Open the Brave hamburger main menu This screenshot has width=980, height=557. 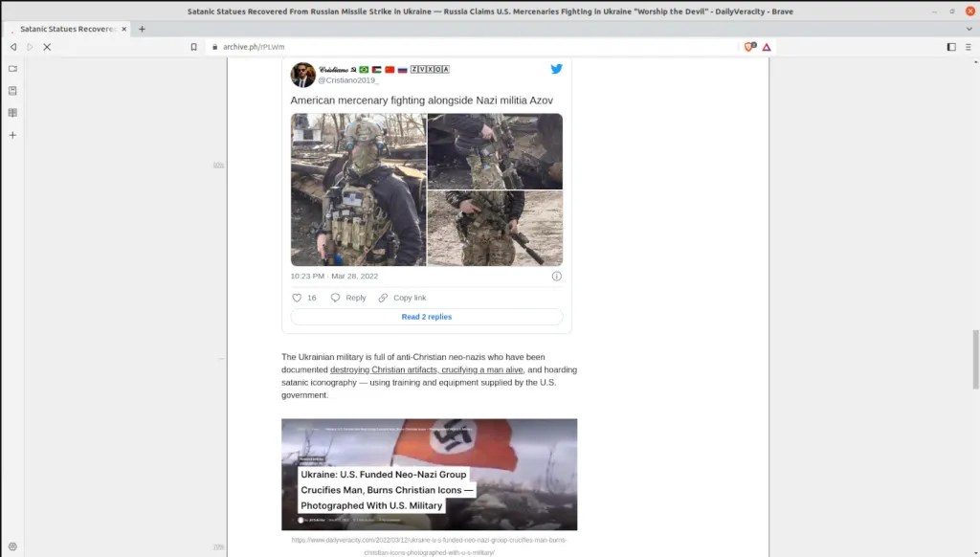click(x=968, y=47)
